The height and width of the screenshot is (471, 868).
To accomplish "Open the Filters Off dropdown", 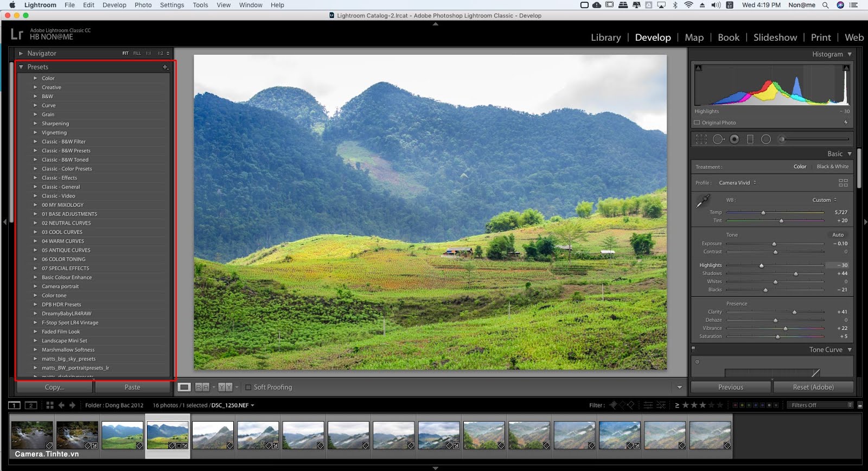I will pos(821,405).
